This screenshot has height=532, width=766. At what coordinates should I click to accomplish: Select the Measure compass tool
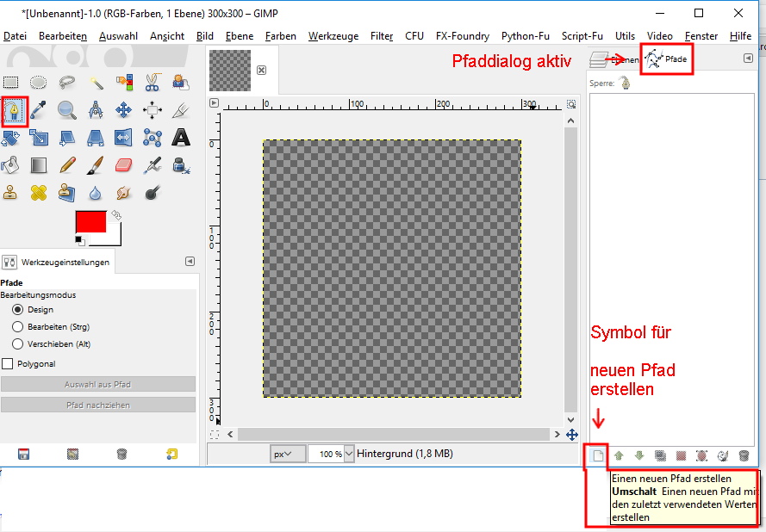pyautogui.click(x=96, y=110)
